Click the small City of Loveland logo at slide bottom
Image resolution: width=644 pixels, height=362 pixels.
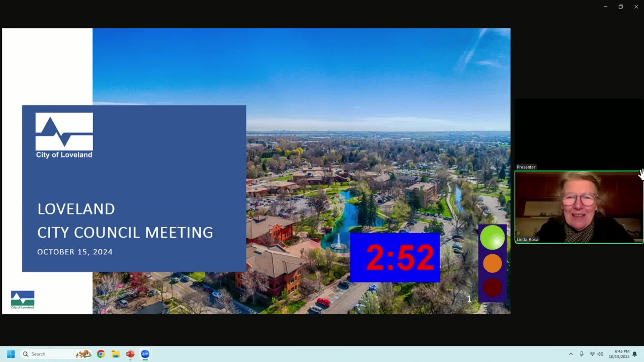point(22,300)
